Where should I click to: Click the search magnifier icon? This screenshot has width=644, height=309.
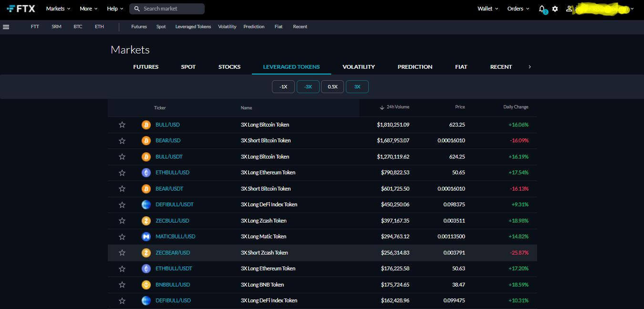[137, 9]
